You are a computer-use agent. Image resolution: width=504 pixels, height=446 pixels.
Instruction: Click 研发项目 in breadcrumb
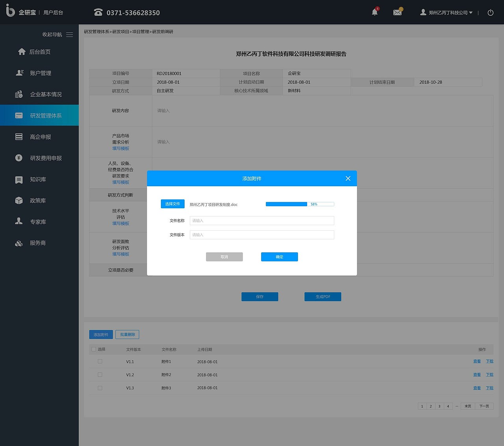(x=120, y=31)
